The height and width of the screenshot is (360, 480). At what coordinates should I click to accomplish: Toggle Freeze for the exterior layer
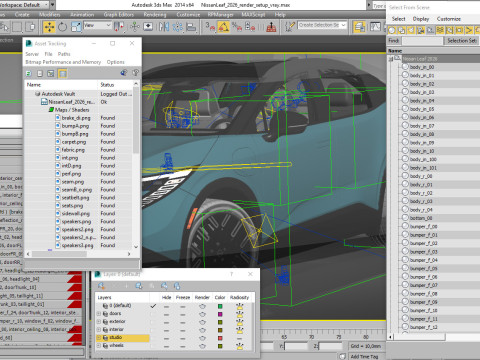click(x=183, y=322)
